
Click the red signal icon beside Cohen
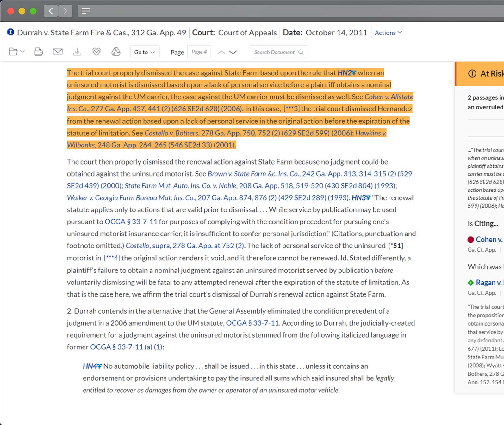coord(471,240)
